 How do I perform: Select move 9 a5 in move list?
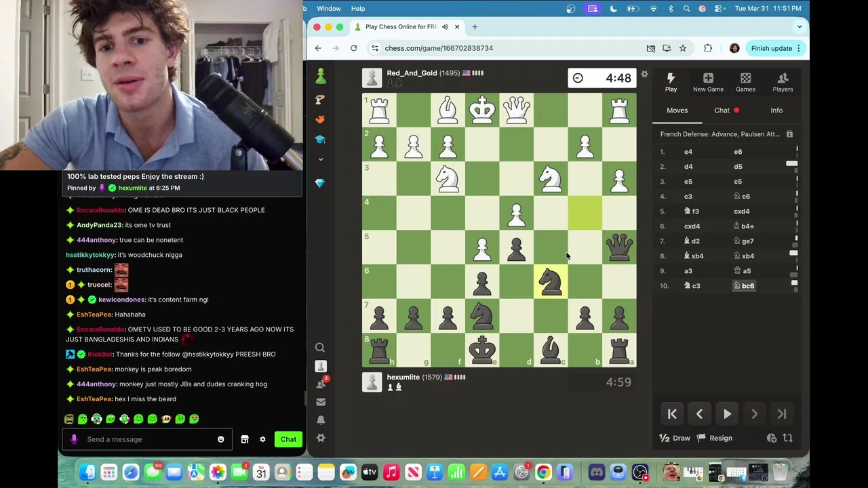tap(743, 271)
